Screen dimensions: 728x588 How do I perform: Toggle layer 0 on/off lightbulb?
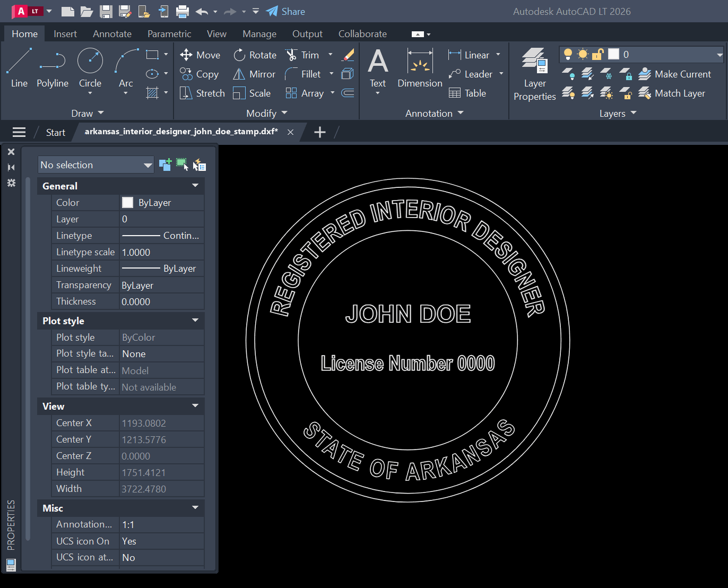tap(568, 54)
